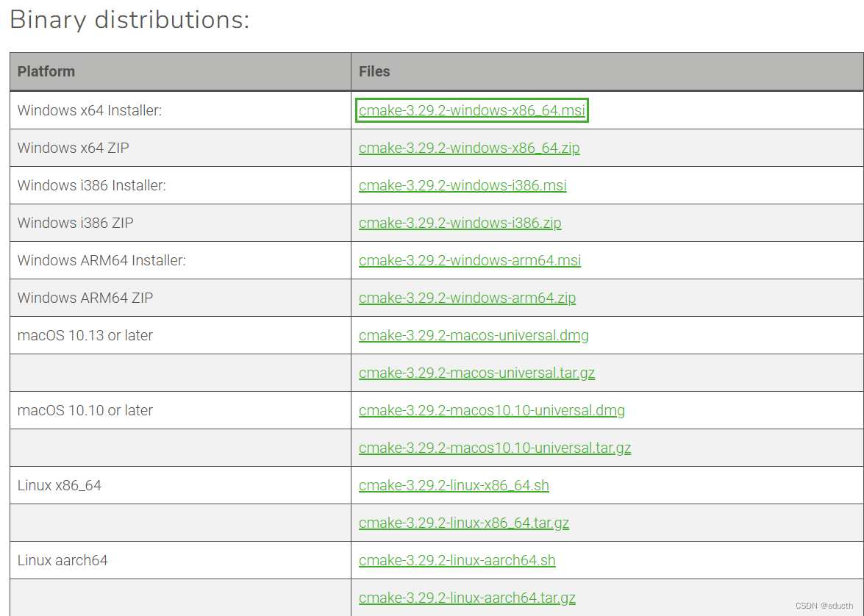This screenshot has height=616, width=864.
Task: Download cmake-3.29.2-linux-aarch64.sh script
Action: pyautogui.click(x=457, y=560)
